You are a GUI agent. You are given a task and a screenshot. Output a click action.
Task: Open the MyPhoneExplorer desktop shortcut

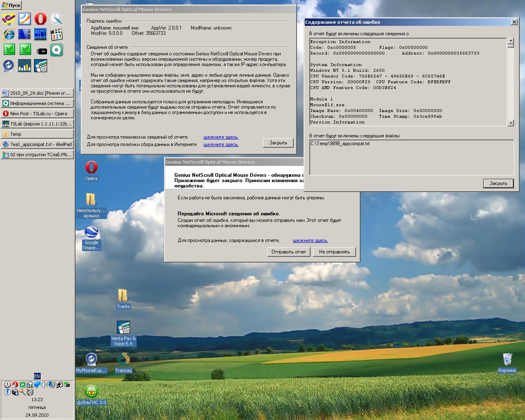click(x=91, y=363)
